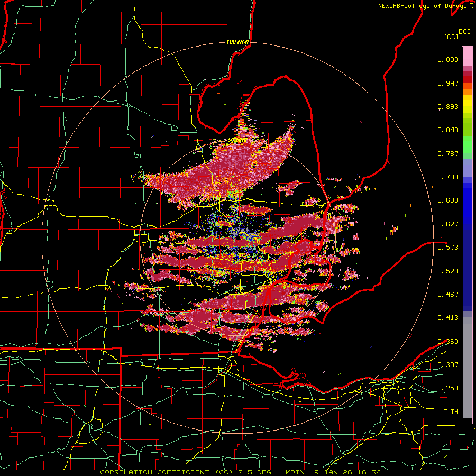Click the 50 NMI range ring label

coord(237,140)
